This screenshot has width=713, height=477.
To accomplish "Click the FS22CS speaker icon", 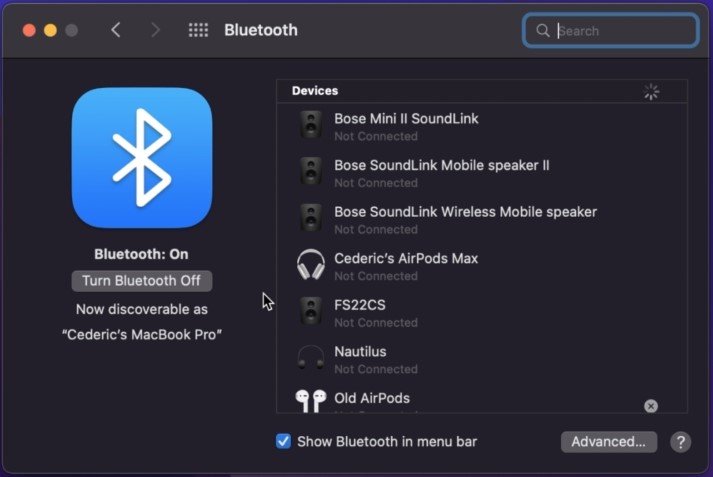I will coord(311,312).
